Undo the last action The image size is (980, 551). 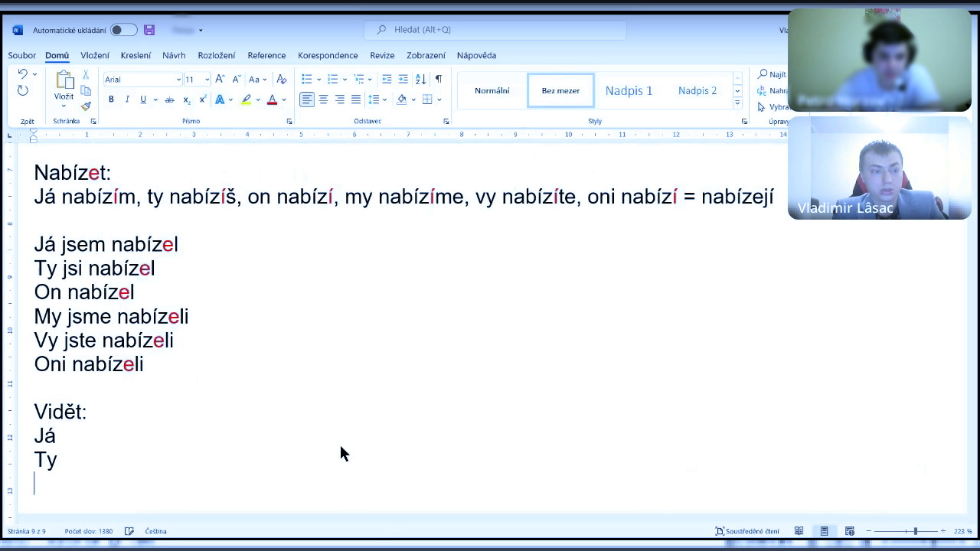click(x=22, y=74)
